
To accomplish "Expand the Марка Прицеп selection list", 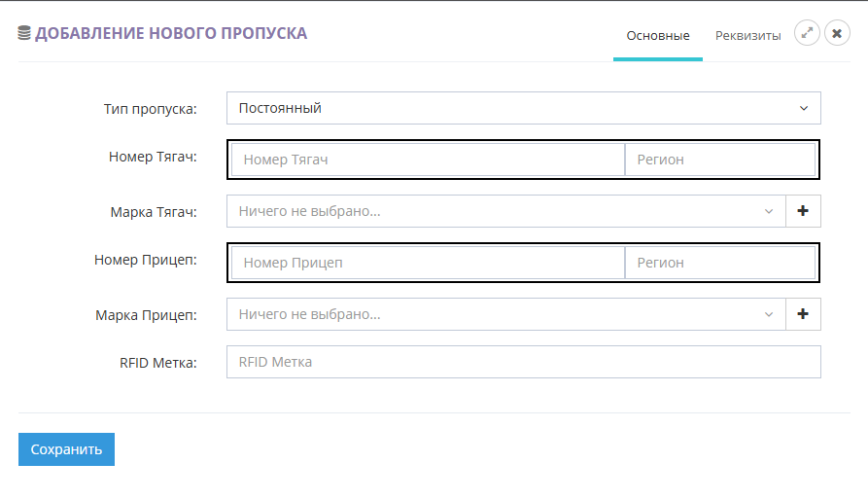I will pos(505,314).
